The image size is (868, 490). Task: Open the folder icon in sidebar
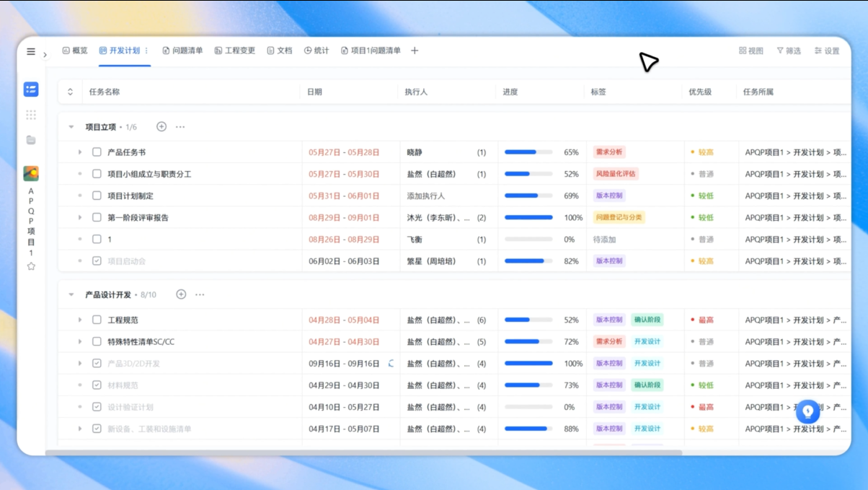[31, 140]
